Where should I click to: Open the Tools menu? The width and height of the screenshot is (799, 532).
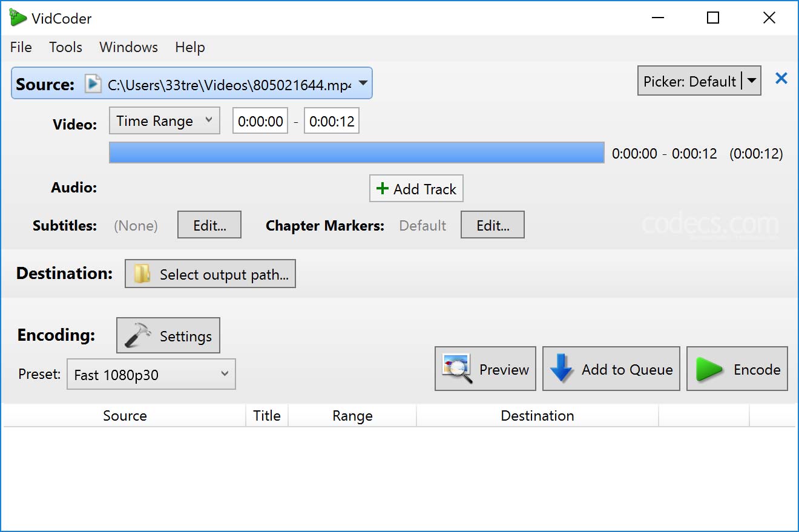65,47
